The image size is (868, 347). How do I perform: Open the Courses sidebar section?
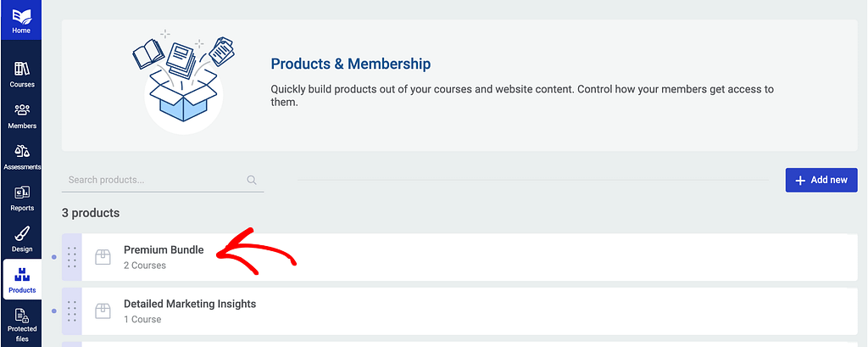click(21, 75)
